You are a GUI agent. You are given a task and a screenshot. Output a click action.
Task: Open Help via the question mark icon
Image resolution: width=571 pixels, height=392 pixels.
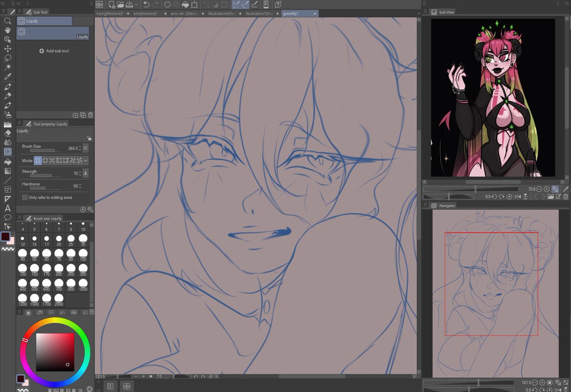[x=277, y=4]
